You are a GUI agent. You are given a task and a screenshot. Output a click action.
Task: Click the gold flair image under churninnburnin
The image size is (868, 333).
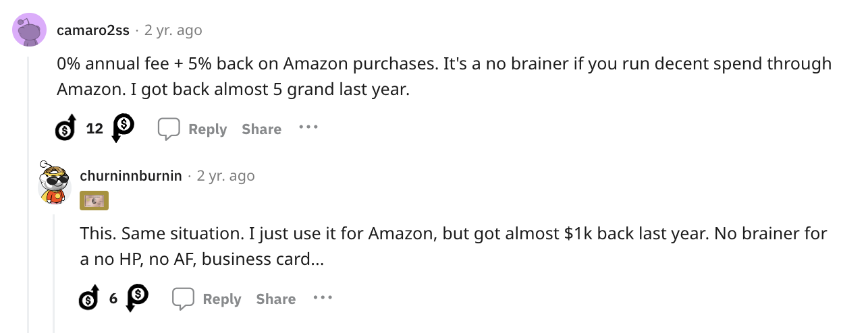point(94,201)
